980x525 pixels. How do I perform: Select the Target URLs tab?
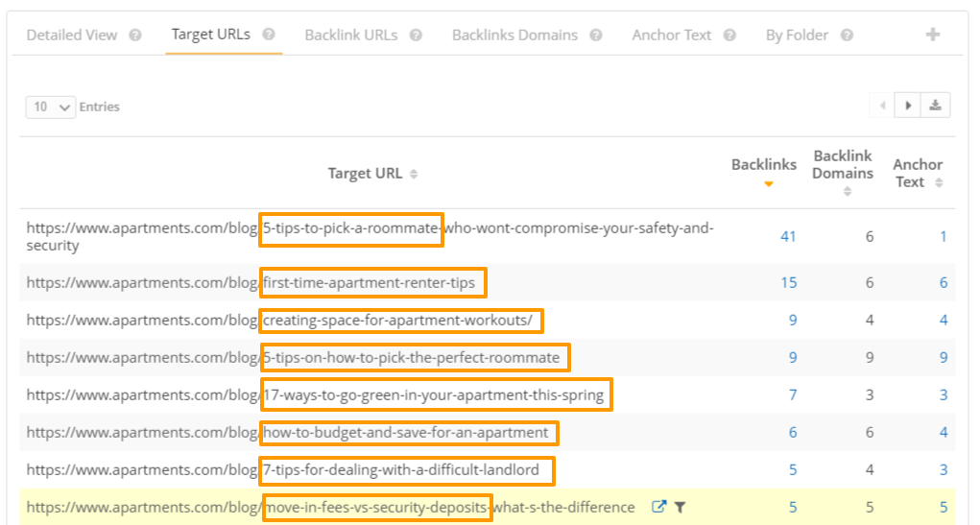point(210,35)
